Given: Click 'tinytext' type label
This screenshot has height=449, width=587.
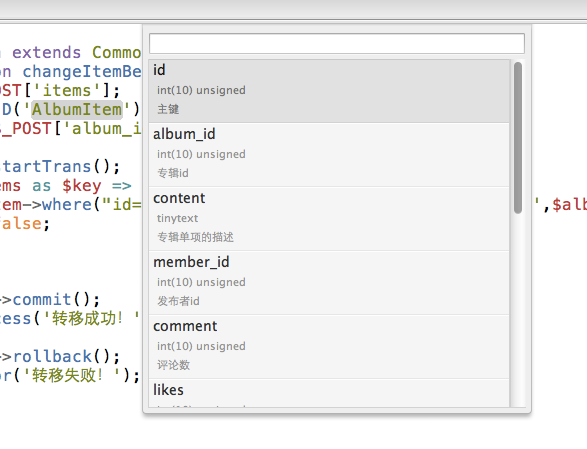Looking at the screenshot, I should 177,218.
